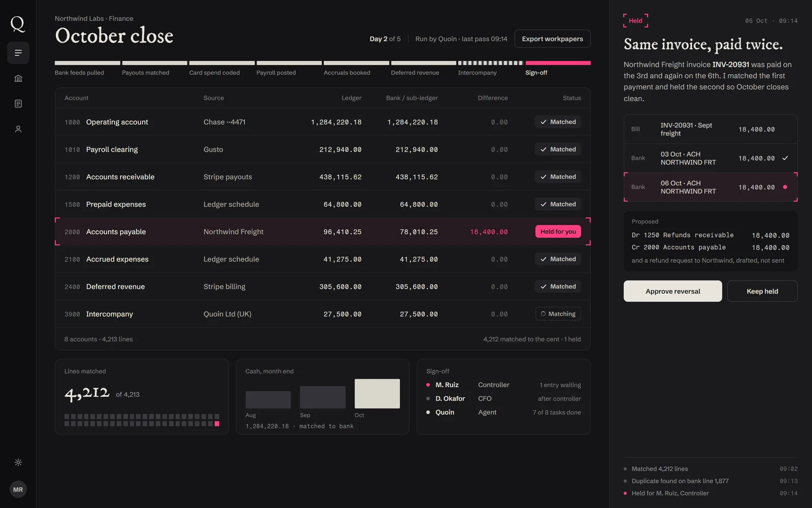The width and height of the screenshot is (812, 508).
Task: Click checkmark icon in Operating account status
Action: click(x=544, y=122)
